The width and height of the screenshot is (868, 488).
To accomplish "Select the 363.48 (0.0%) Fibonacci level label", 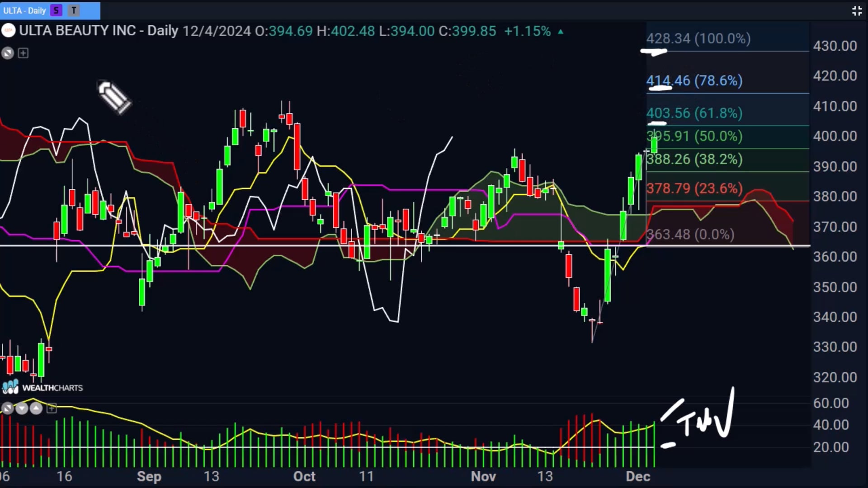I will pyautogui.click(x=690, y=235).
